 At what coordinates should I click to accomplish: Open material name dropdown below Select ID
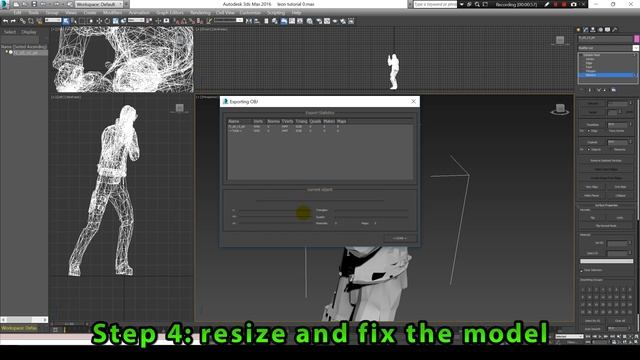coord(607,261)
